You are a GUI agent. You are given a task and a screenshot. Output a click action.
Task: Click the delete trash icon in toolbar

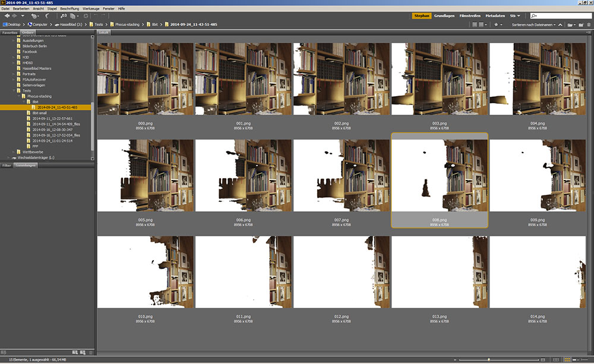589,24
